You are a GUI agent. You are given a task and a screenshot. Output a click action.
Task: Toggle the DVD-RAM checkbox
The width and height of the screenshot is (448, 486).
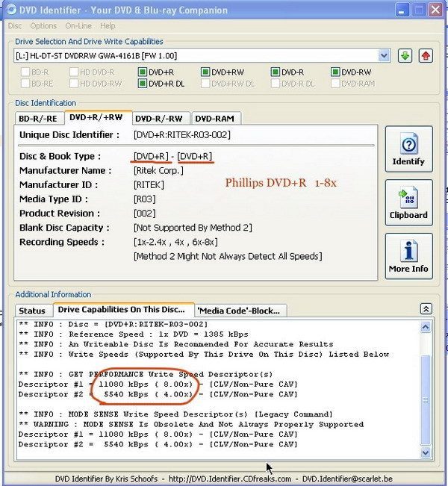click(335, 84)
